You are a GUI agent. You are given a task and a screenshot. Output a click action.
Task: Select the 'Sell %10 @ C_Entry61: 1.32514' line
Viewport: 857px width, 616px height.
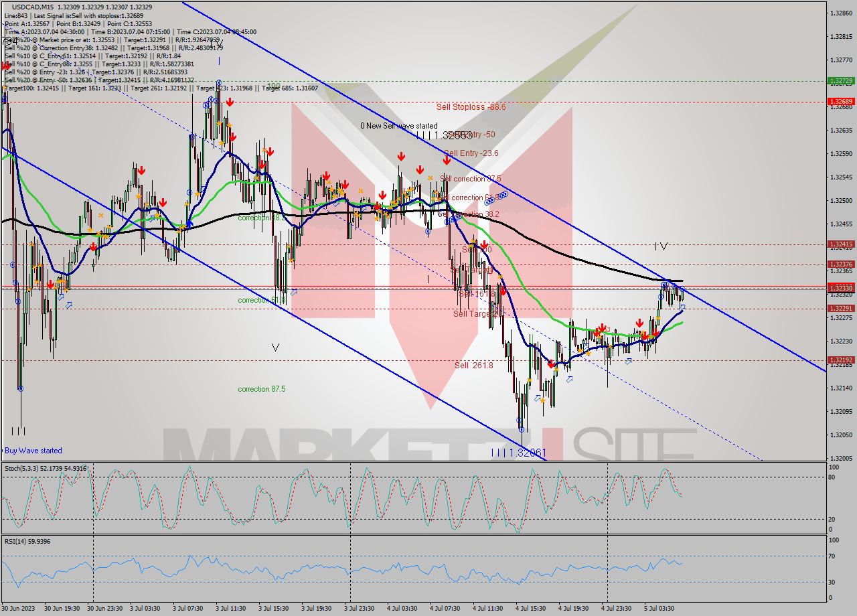(92, 56)
